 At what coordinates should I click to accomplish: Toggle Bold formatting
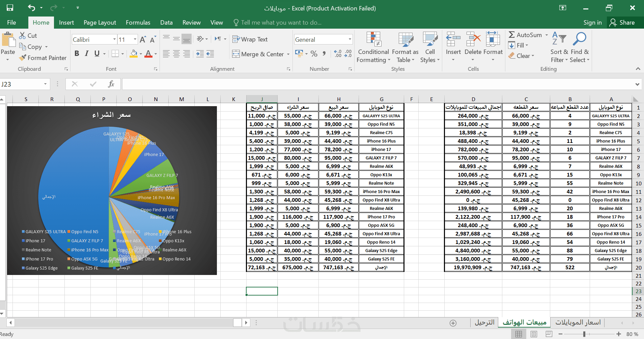pyautogui.click(x=77, y=54)
